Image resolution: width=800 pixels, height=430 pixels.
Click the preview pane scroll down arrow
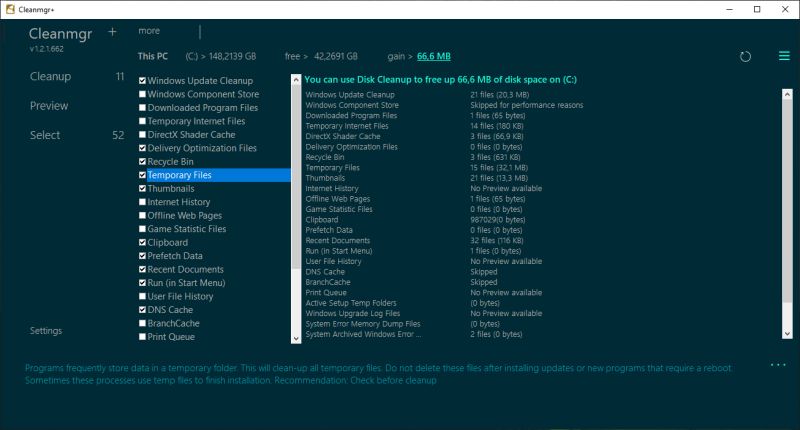point(787,334)
